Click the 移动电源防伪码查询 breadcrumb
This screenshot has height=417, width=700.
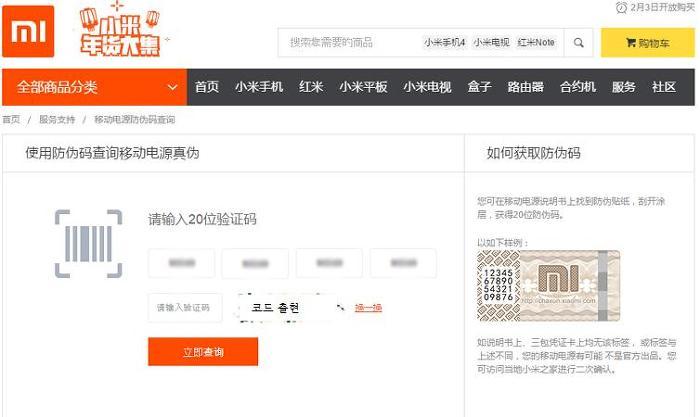click(134, 120)
